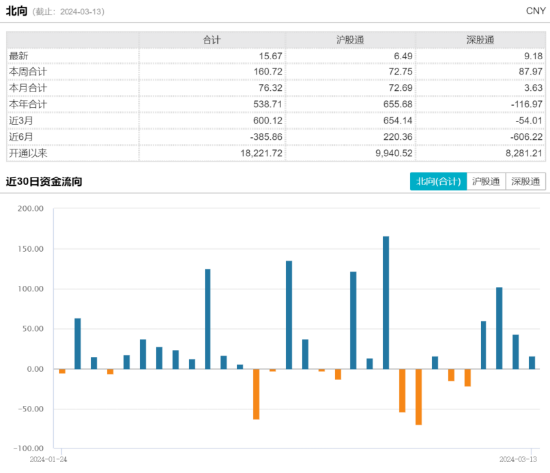This screenshot has height=473, width=550.
Task: Select the 近3月 row label
Action: point(21,121)
